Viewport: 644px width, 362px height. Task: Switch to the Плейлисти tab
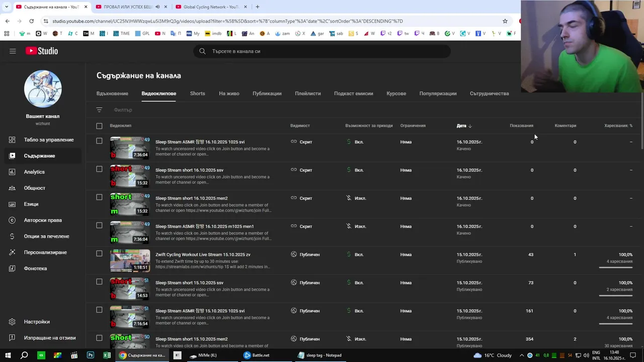308,94
